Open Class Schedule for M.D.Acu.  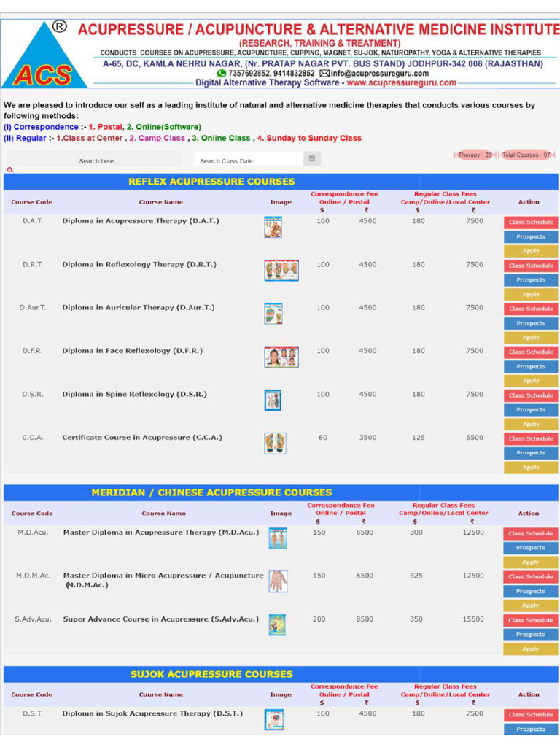[531, 533]
